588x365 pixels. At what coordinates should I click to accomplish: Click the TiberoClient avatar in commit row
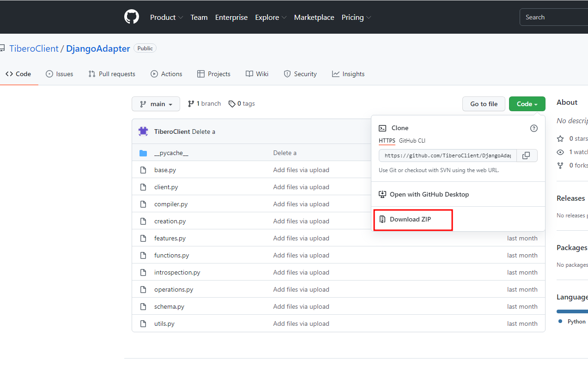pos(143,132)
